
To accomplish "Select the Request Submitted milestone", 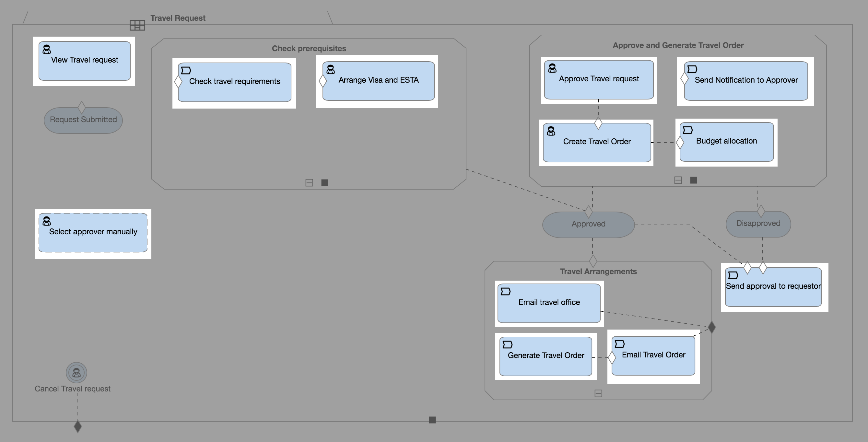I will click(83, 120).
